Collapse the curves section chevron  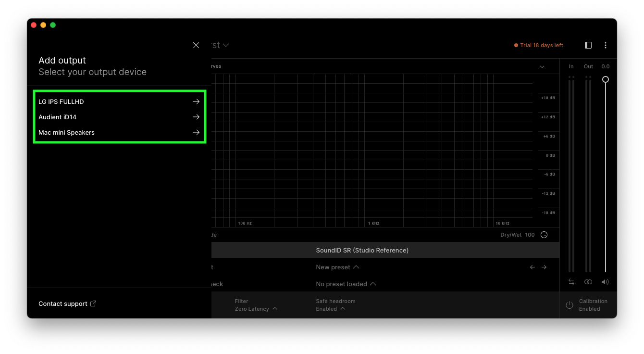tap(542, 67)
